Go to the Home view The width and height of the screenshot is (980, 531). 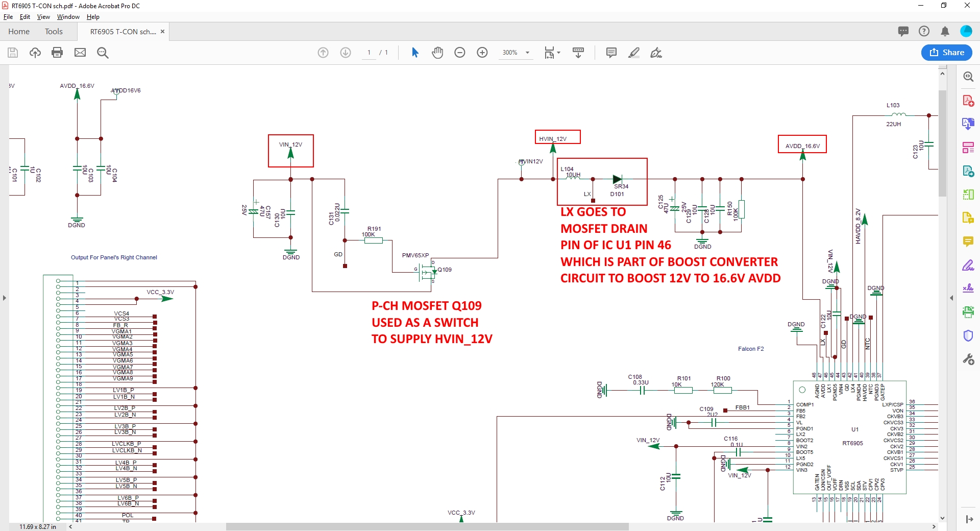19,32
